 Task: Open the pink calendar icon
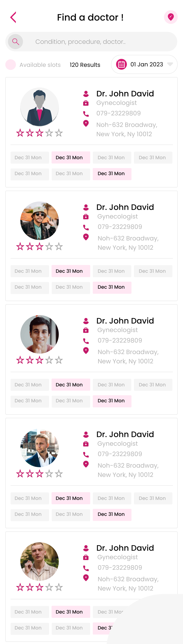point(121,65)
